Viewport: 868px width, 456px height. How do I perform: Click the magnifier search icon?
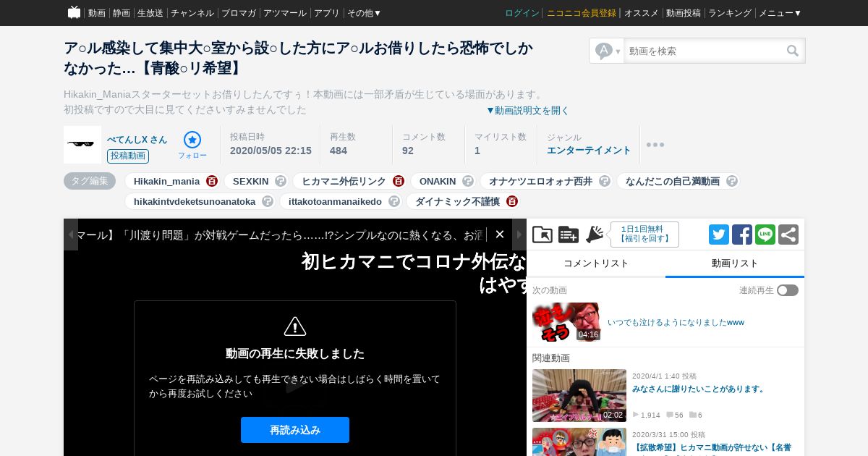[x=793, y=51]
